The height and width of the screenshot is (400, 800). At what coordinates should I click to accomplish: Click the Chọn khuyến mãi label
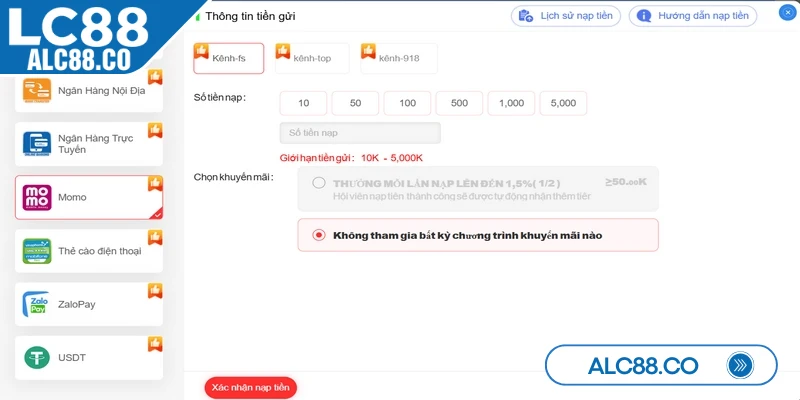pyautogui.click(x=234, y=178)
